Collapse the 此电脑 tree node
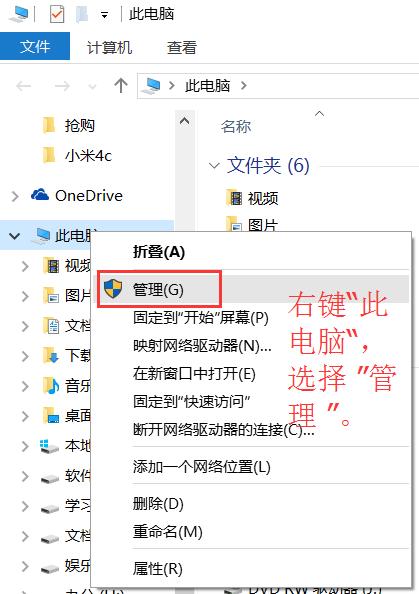This screenshot has height=594, width=419. [x=14, y=236]
